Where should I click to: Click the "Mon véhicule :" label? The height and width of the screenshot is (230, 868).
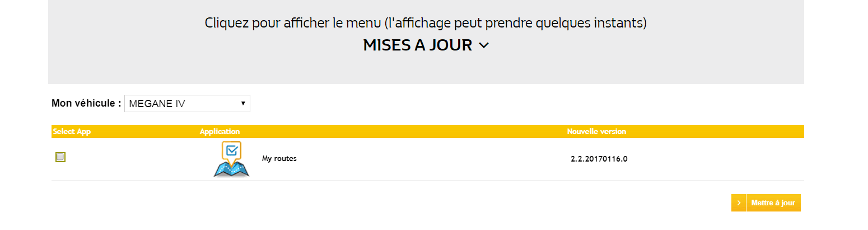[86, 103]
